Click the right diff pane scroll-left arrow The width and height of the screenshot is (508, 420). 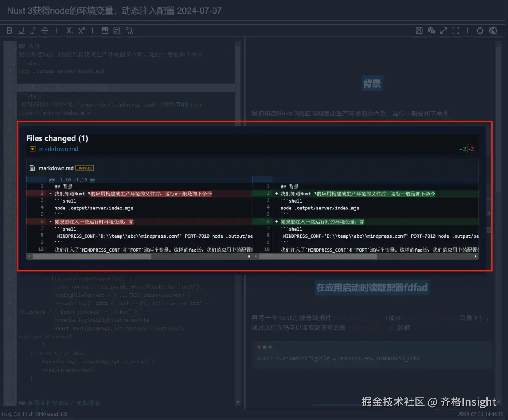tap(255, 256)
